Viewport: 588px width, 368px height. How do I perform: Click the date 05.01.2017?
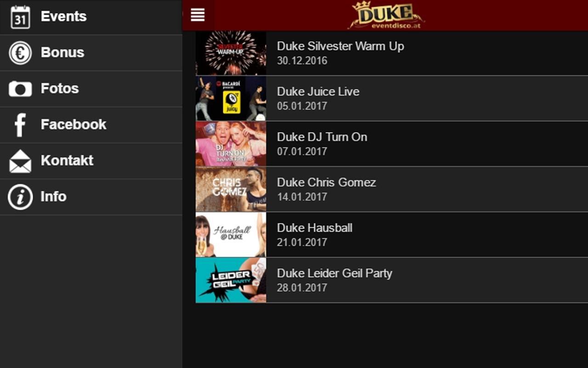[x=302, y=106]
